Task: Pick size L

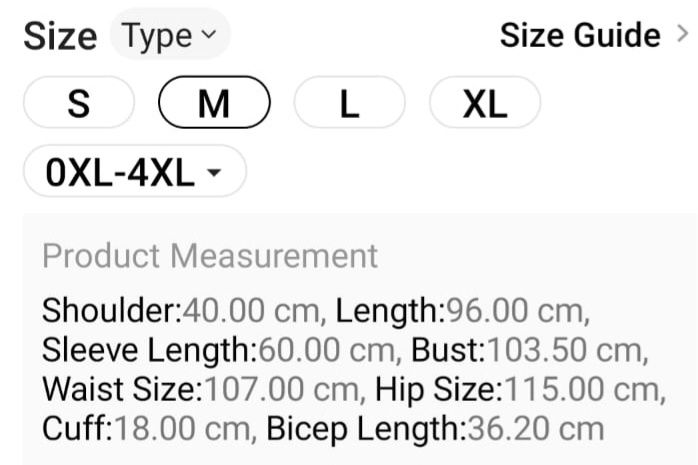Action: point(349,103)
